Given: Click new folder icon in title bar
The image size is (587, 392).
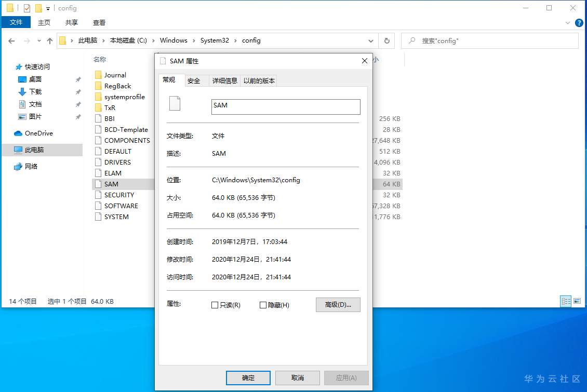Looking at the screenshot, I should 38,8.
